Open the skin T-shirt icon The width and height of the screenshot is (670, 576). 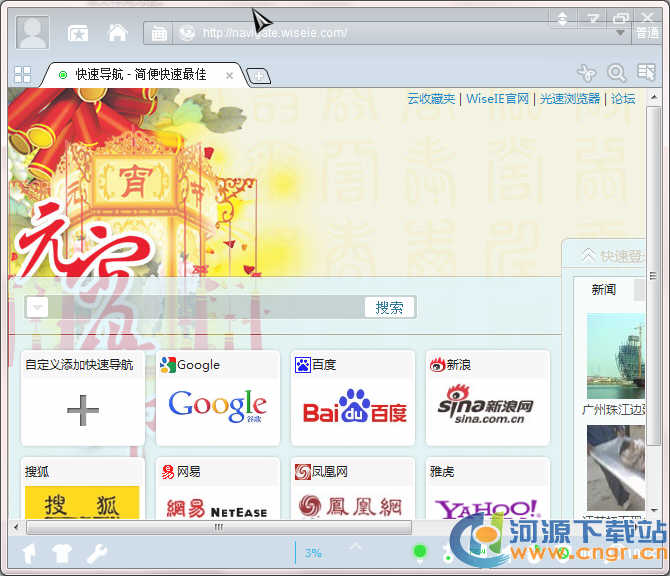pos(62,553)
